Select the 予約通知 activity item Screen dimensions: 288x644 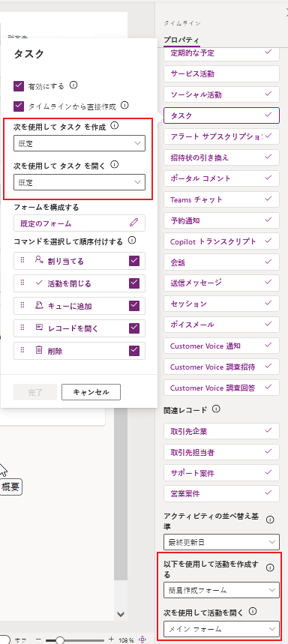point(221,220)
